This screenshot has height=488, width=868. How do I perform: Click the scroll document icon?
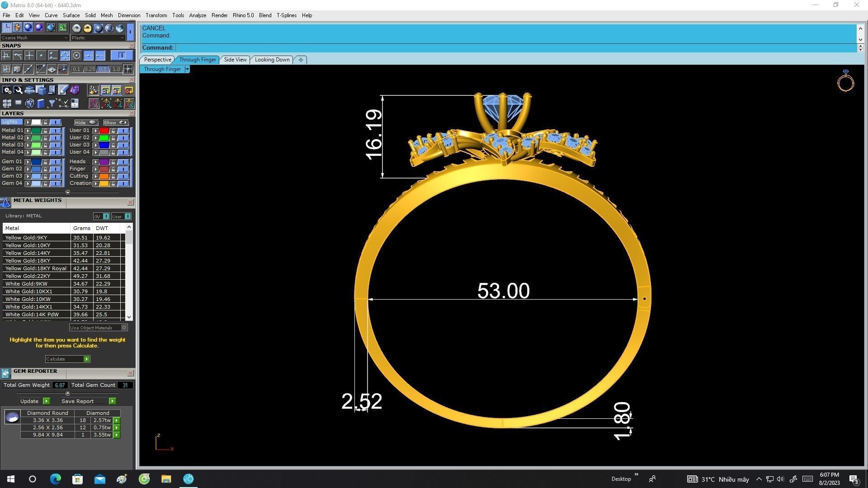click(52, 90)
